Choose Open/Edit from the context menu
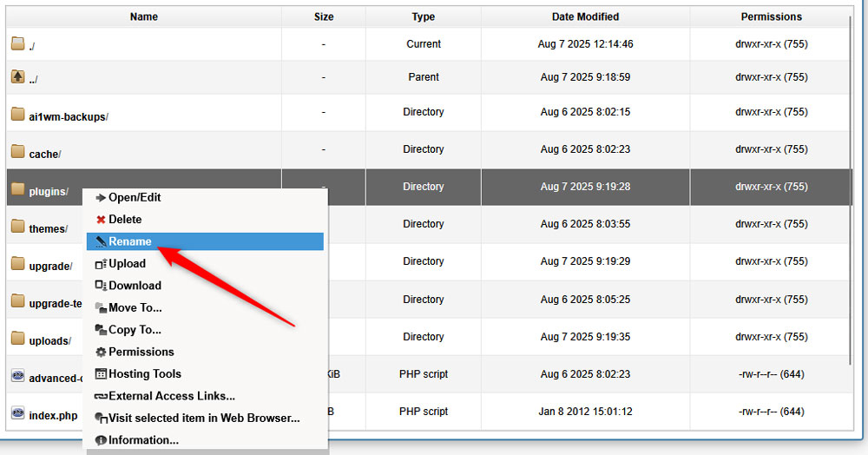This screenshot has width=868, height=455. [x=205, y=198]
